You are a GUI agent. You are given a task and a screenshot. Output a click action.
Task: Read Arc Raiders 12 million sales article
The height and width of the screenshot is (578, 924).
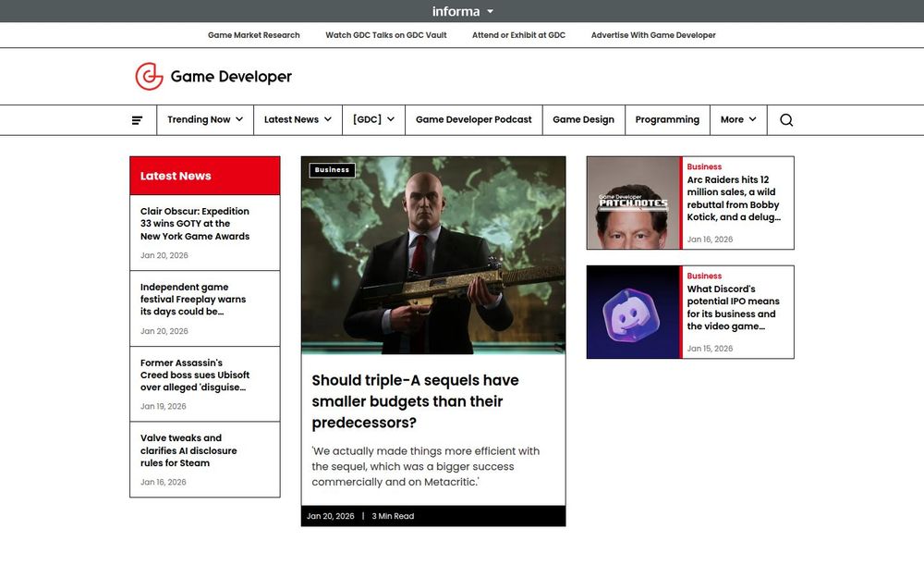[x=734, y=199]
